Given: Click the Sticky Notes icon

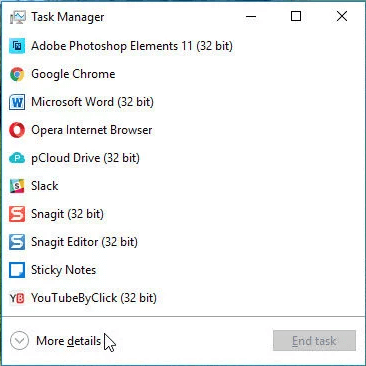Looking at the screenshot, I should 17,270.
